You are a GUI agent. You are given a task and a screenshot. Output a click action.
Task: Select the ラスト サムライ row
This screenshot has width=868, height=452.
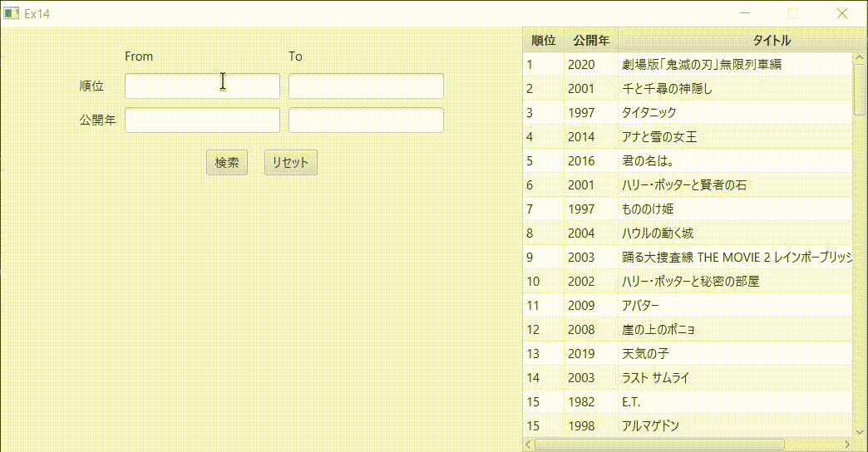point(688,377)
